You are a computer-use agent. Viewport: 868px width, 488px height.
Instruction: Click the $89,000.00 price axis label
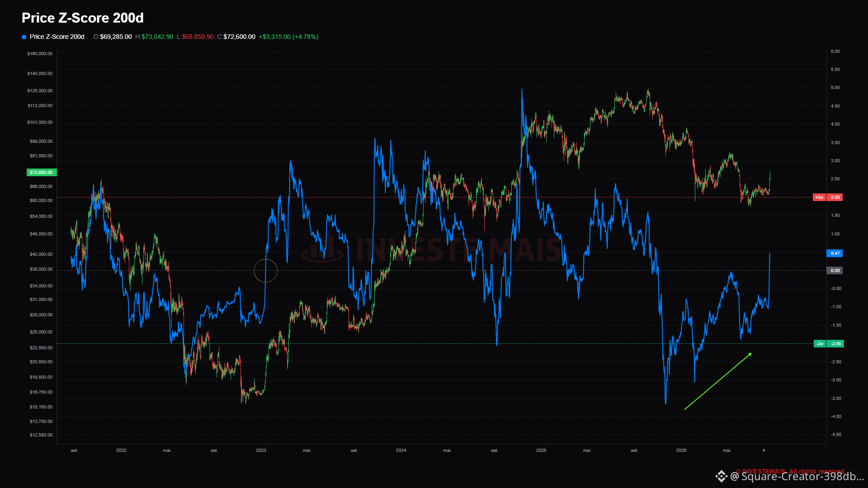click(41, 141)
